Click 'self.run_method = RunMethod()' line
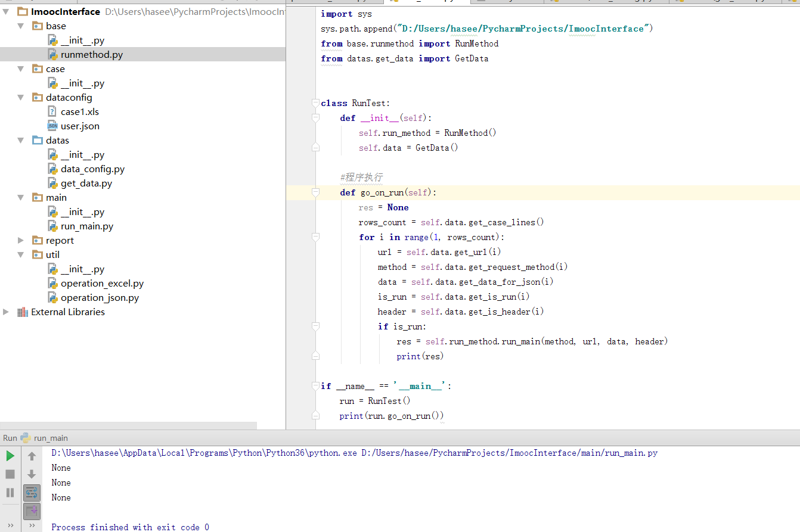The width and height of the screenshot is (800, 532). [x=427, y=133]
